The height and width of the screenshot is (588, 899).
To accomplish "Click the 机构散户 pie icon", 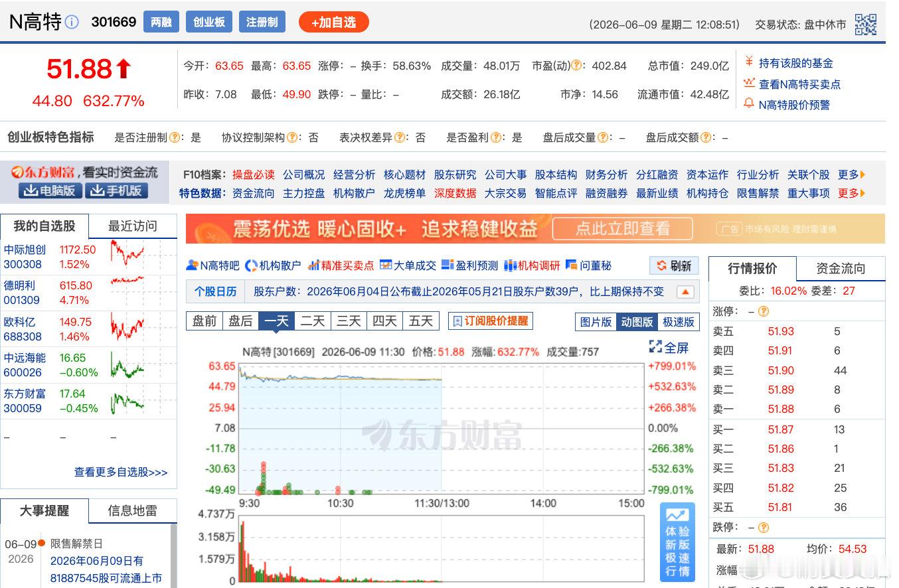I will pyautogui.click(x=251, y=265).
